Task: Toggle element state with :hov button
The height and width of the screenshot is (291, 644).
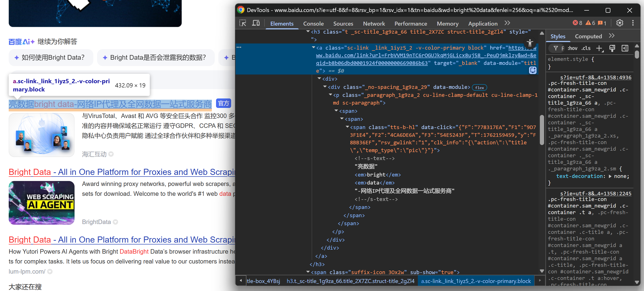Action: click(573, 48)
